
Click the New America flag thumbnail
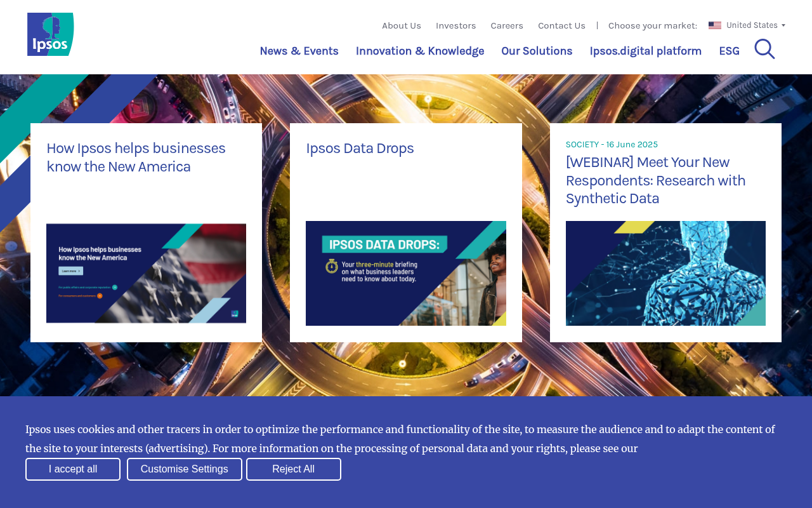(x=146, y=273)
